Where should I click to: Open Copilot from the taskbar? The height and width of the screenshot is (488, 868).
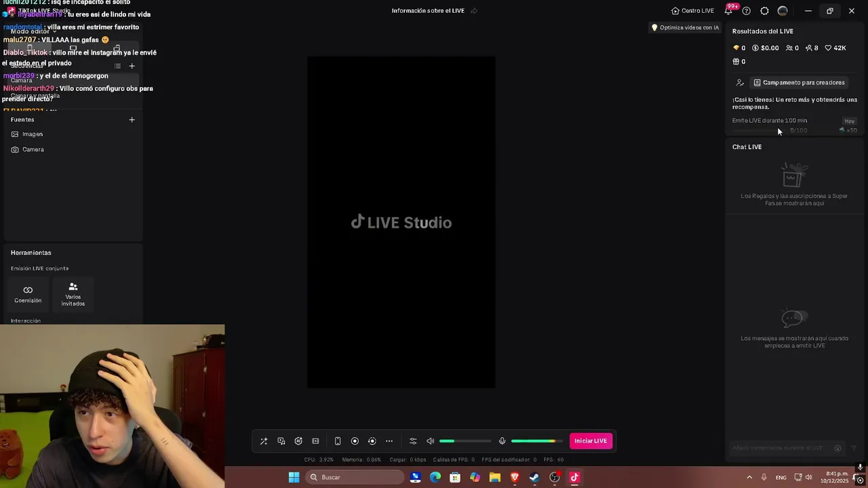tap(475, 477)
